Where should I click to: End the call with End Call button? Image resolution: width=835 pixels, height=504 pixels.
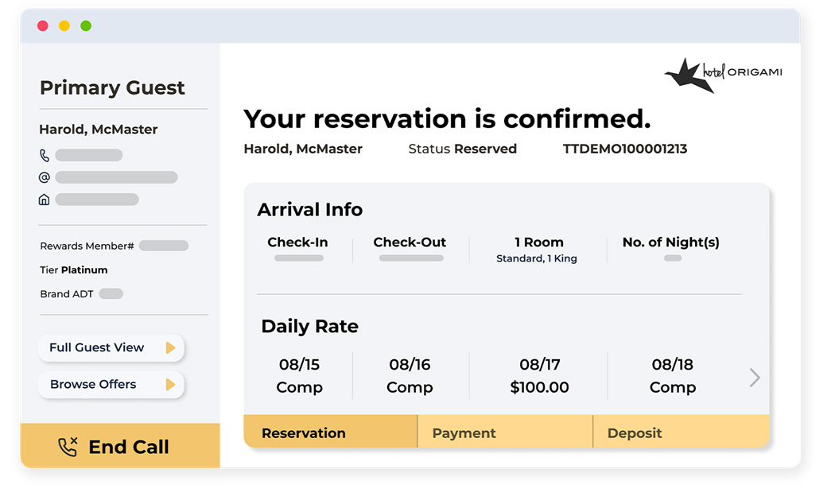coord(120,447)
